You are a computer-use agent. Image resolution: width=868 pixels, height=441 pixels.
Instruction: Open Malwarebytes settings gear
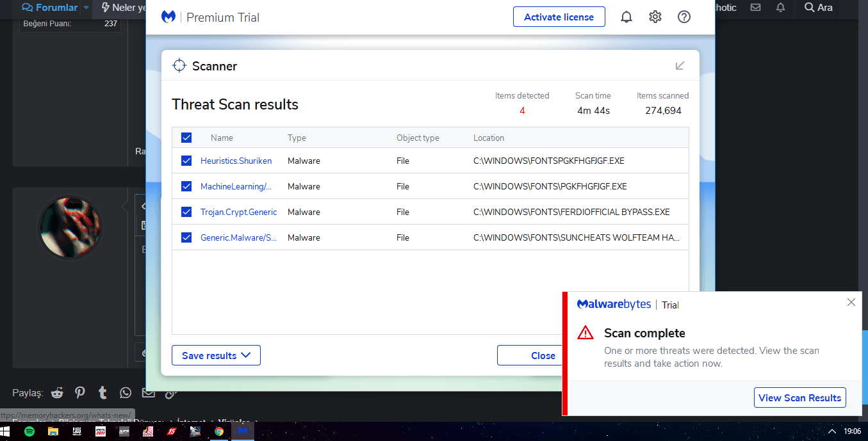[655, 17]
